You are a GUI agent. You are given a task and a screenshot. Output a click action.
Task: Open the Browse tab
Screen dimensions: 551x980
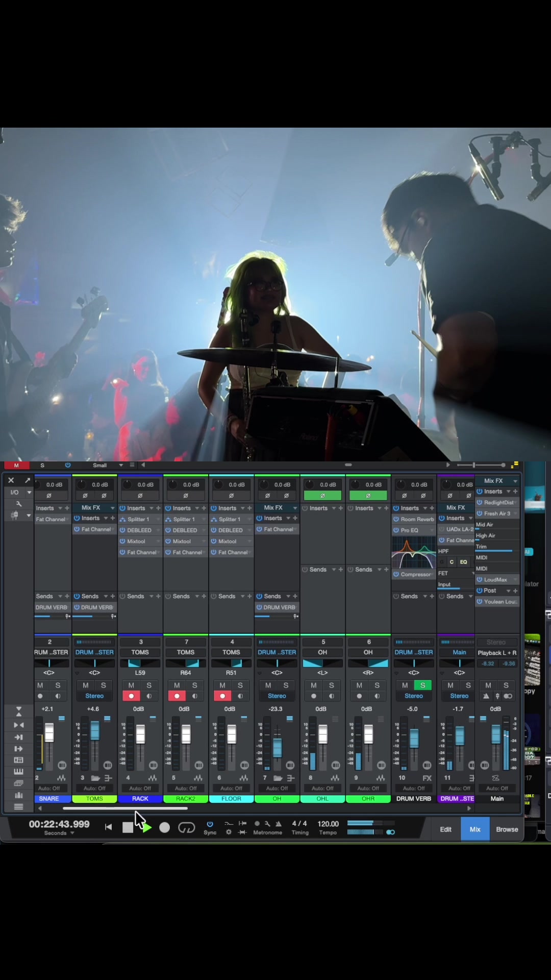507,829
